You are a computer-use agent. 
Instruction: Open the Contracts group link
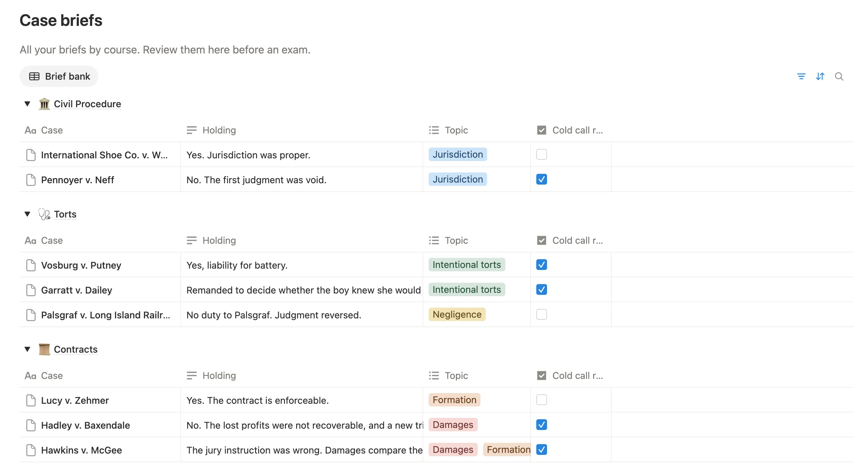coord(75,349)
